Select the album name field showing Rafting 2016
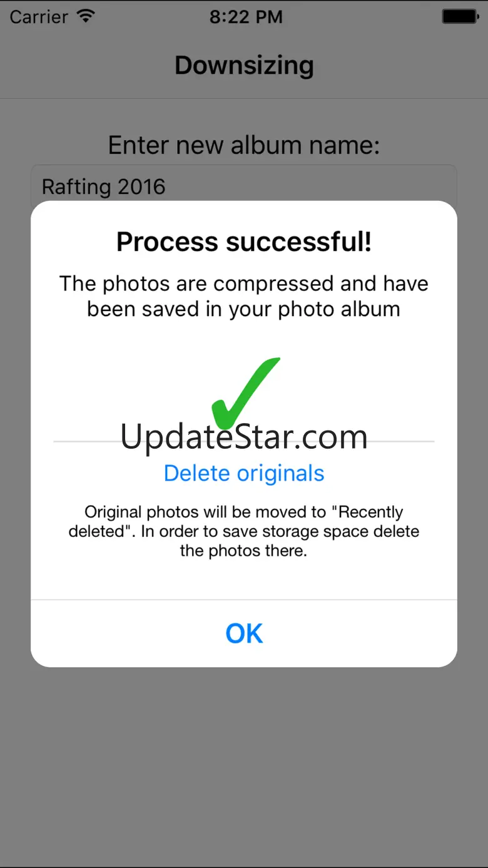Viewport: 488px width, 868px height. coord(244,185)
